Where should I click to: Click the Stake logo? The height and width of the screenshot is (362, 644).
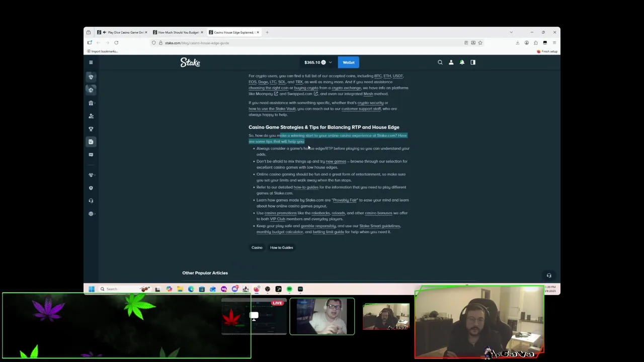(190, 62)
